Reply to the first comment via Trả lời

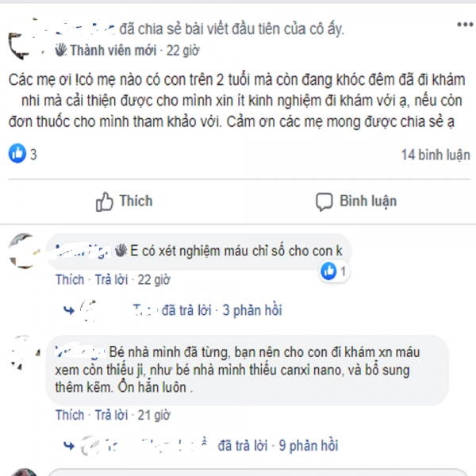[x=111, y=279]
